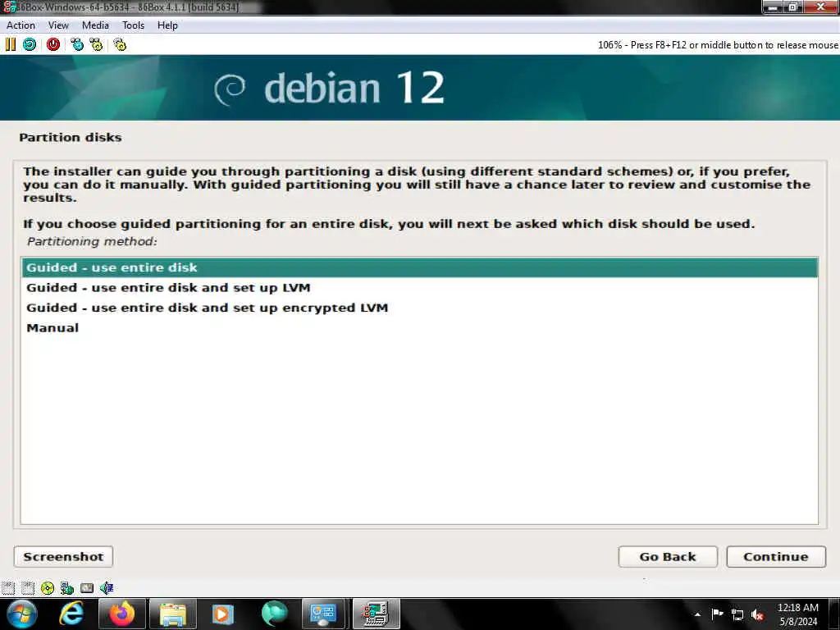Restore down the 86Box window
The height and width of the screenshot is (630, 840).
(793, 7)
